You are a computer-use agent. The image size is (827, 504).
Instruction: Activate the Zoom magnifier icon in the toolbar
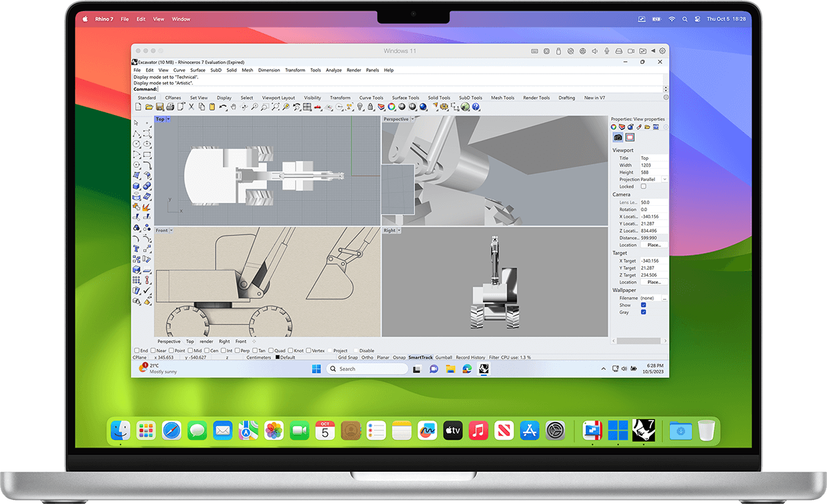click(254, 107)
